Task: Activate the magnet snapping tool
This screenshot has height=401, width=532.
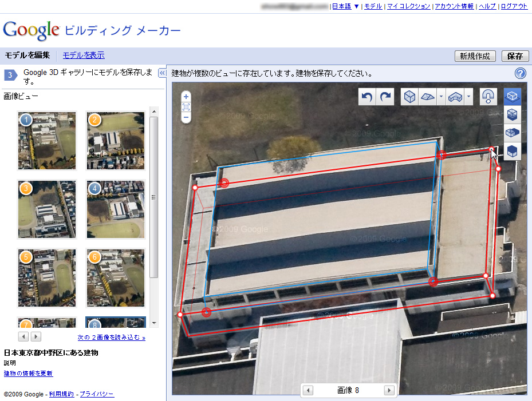Action: tap(488, 96)
